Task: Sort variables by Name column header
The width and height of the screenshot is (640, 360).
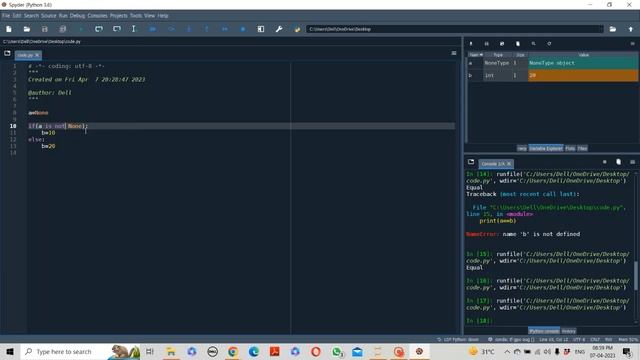Action: pyautogui.click(x=475, y=54)
